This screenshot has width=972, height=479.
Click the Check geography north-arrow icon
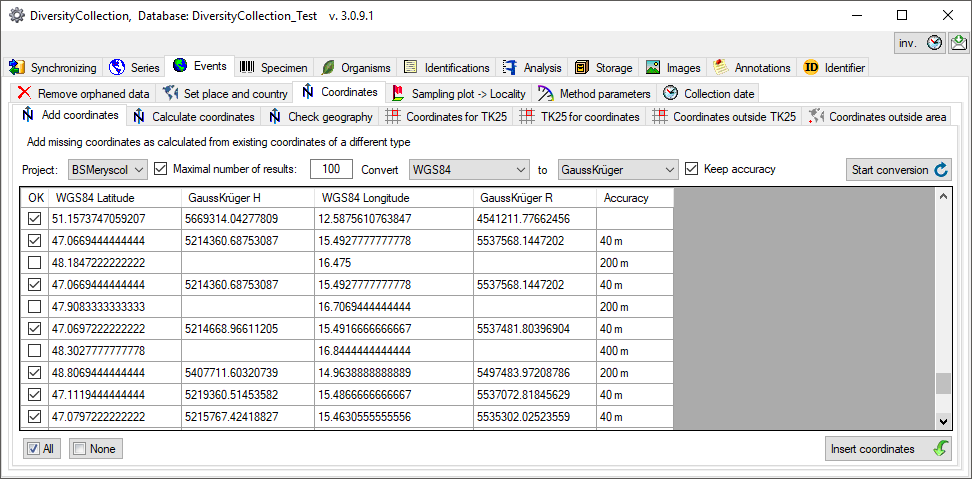(x=275, y=116)
